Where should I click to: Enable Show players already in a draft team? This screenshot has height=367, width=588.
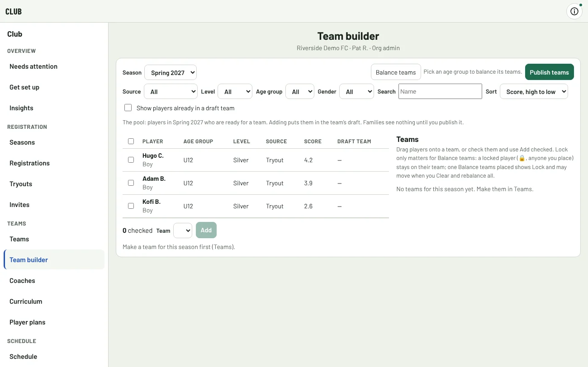pyautogui.click(x=128, y=108)
